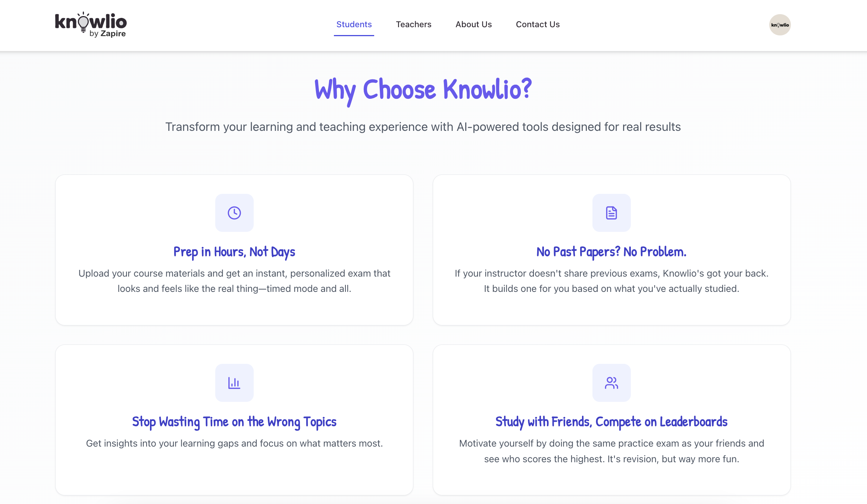Screen dimensions: 867x504
Task: Click 'Study with Friends, Compete on Leaderboards'
Action: [611, 422]
